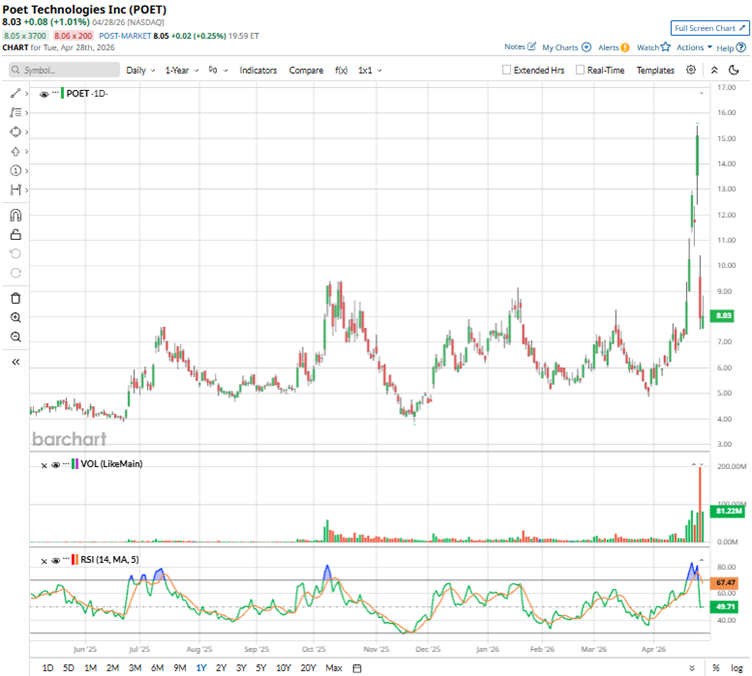This screenshot has width=752, height=676.
Task: Zoom out using the magnifier minus icon
Action: click(x=15, y=337)
